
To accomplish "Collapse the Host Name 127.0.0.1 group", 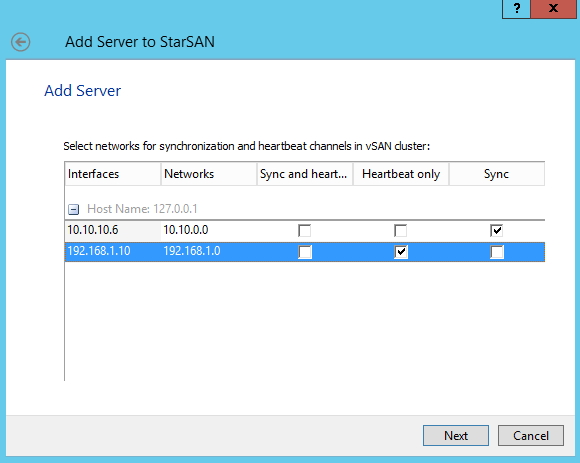I will tap(73, 209).
